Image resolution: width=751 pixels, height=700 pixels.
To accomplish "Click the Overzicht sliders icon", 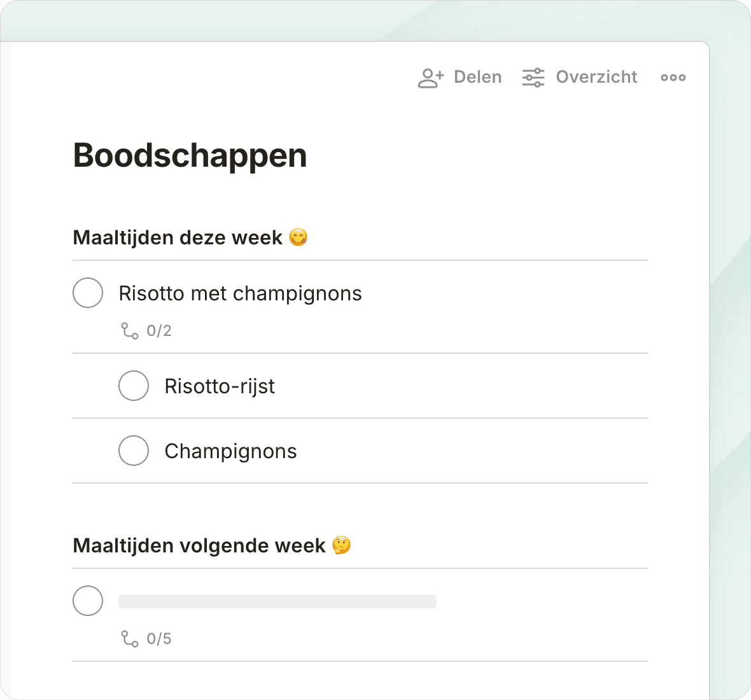I will coord(533,78).
